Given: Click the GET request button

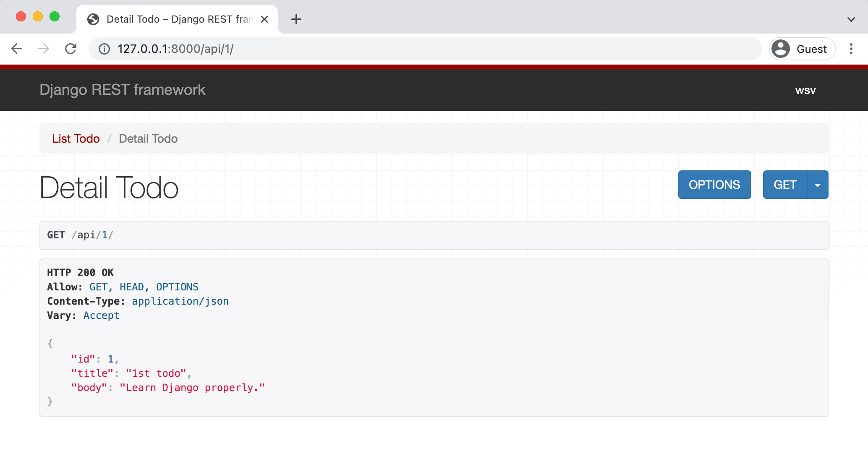Looking at the screenshot, I should point(785,185).
